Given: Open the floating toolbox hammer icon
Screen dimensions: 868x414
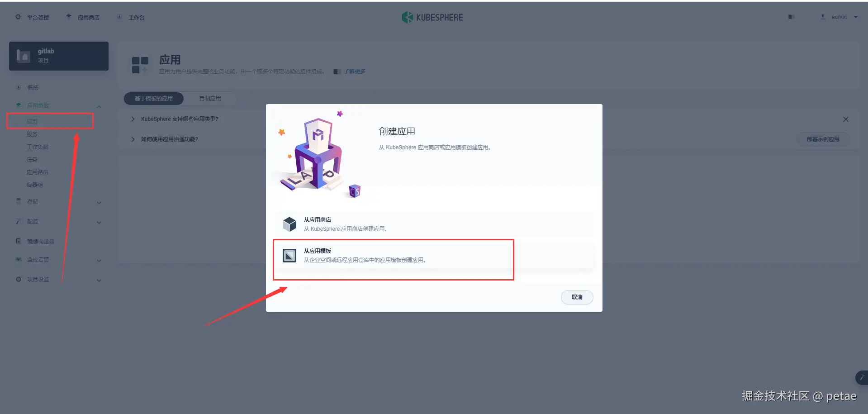Looking at the screenshot, I should tap(862, 377).
